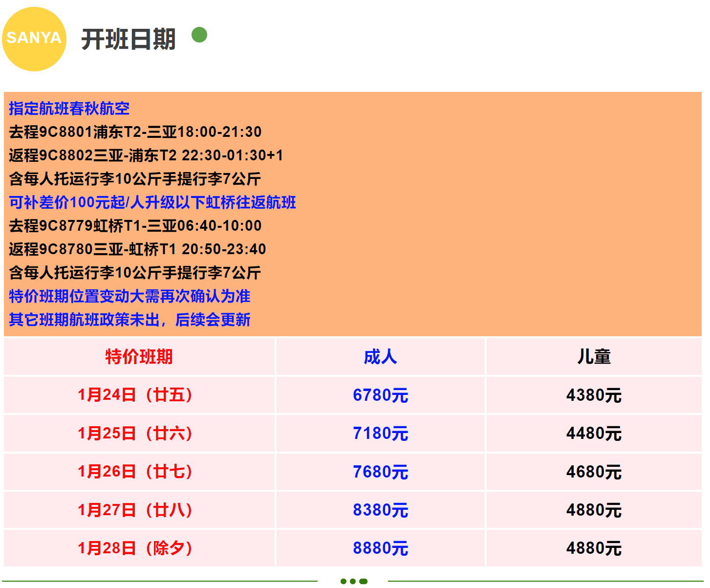Click the blue line 特价班期位置变动大需再次确认为准
Image resolution: width=710 pixels, height=588 pixels.
click(129, 296)
